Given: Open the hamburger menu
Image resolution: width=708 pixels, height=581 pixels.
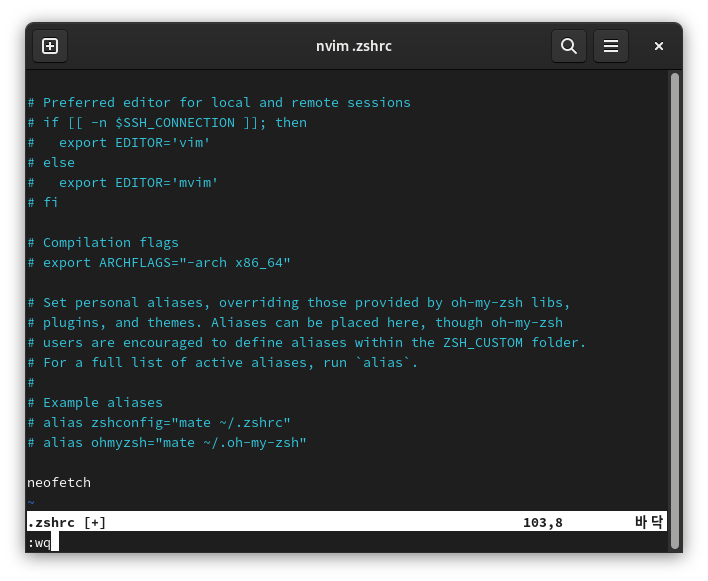Looking at the screenshot, I should (610, 46).
